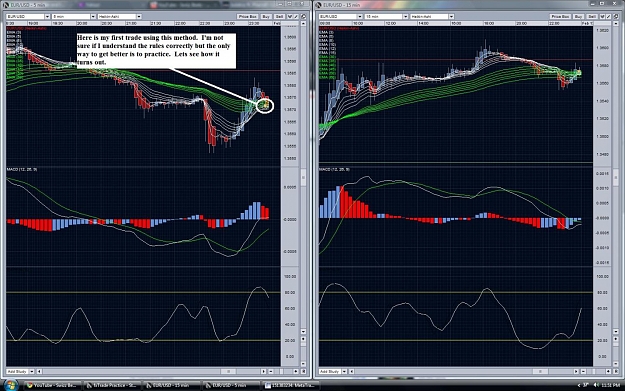625x391 pixels.
Task: Click the system clock showing 11:51 PM
Action: [612, 385]
